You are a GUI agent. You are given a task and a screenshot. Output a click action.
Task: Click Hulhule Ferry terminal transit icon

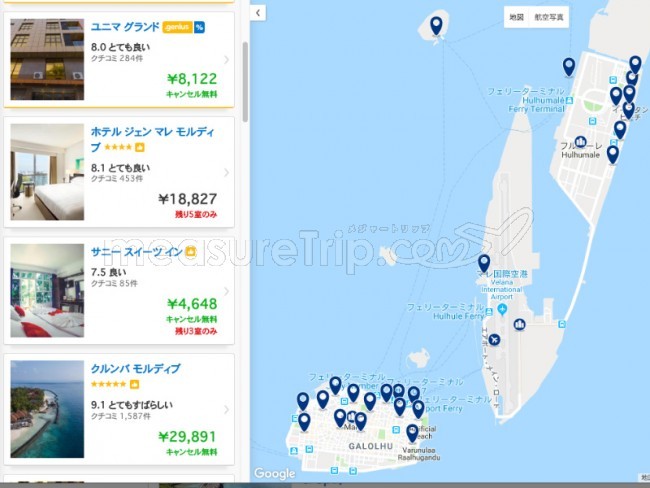489,311
